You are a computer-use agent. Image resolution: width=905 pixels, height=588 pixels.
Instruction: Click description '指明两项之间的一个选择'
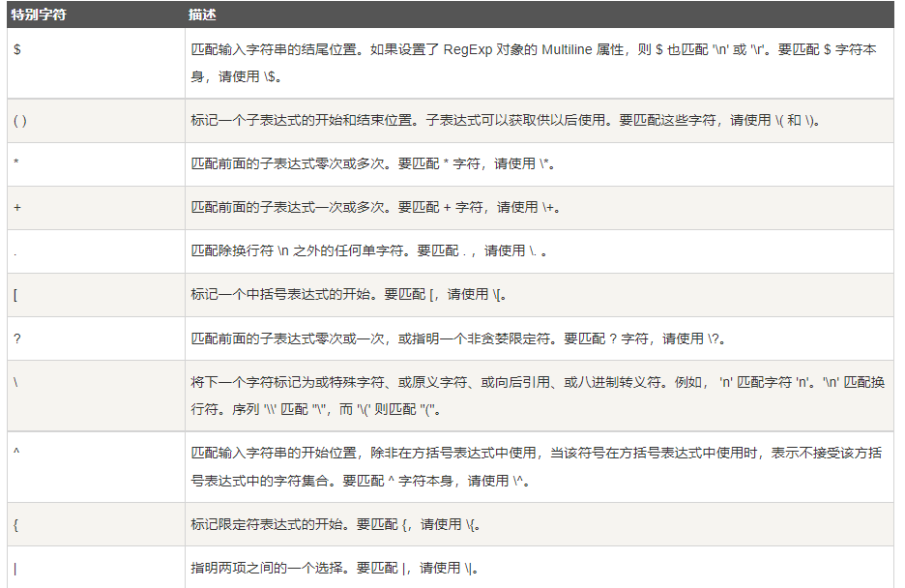[540, 568]
